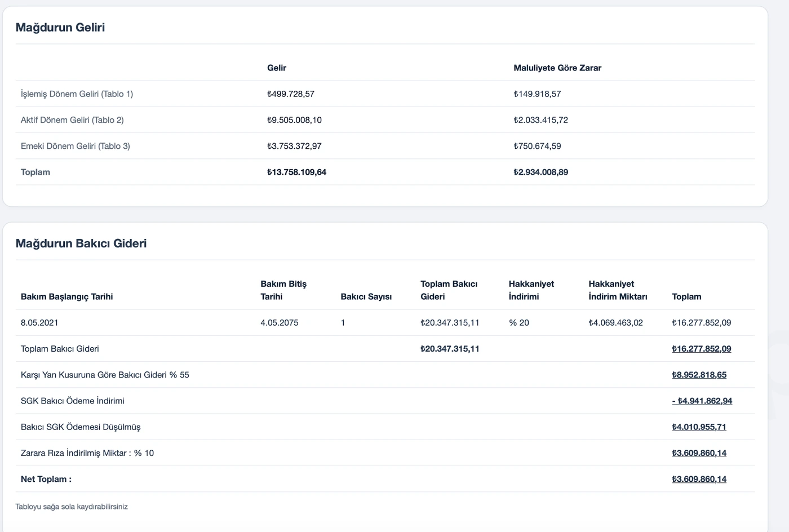Click the loss value ₺149.918,57

click(537, 94)
